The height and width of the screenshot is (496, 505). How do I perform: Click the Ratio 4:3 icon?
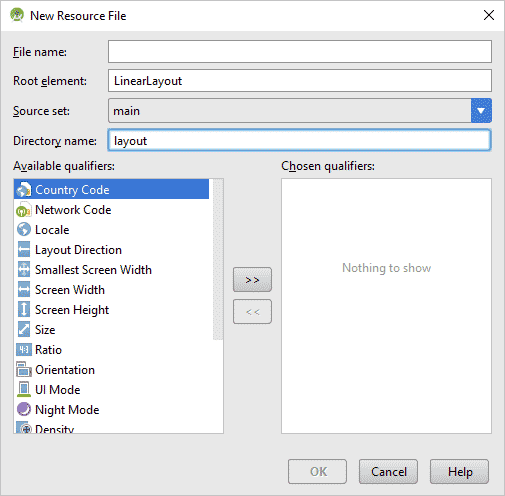coord(24,350)
